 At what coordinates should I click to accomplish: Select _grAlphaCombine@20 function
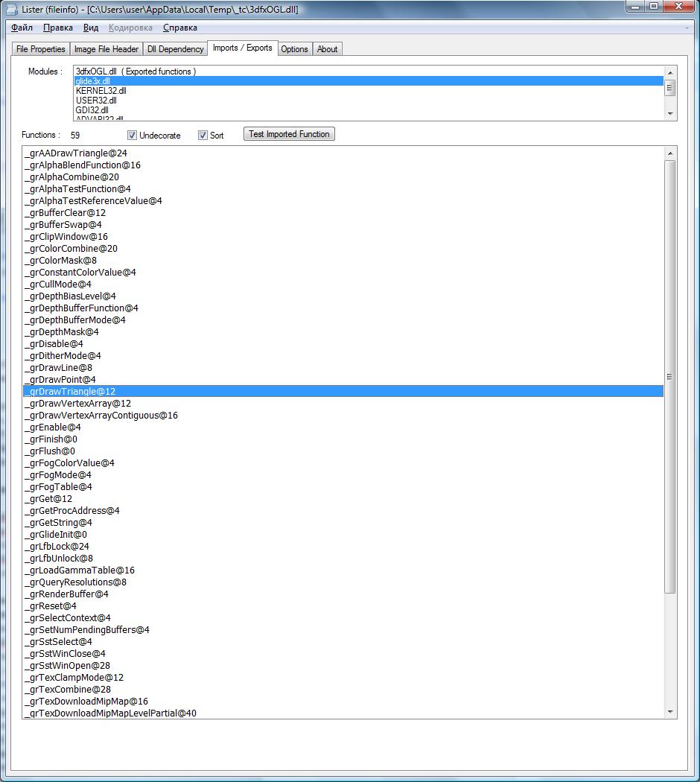[343, 177]
